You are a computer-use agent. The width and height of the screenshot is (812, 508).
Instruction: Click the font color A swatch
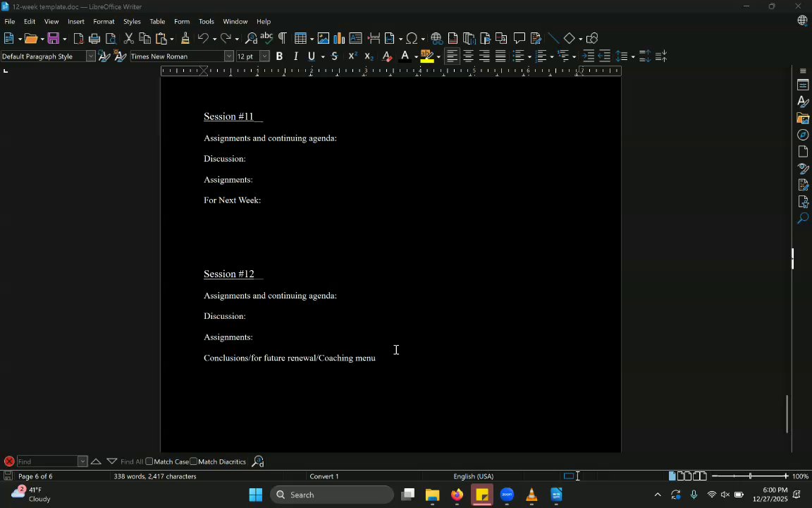pos(405,56)
